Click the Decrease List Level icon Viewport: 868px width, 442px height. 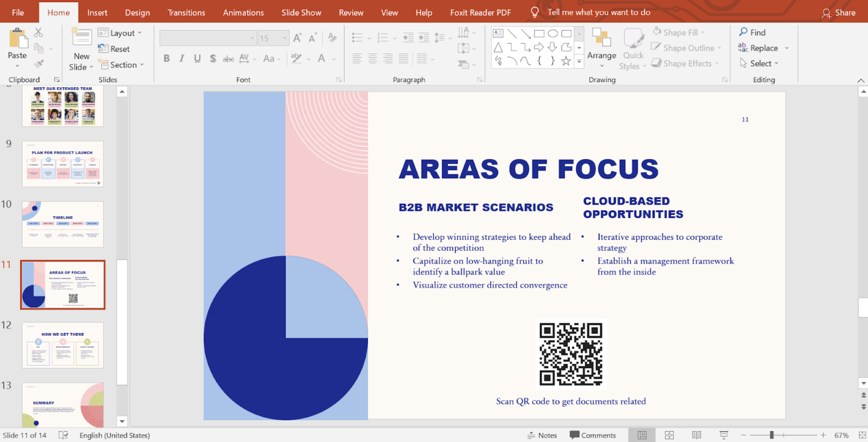click(x=408, y=38)
